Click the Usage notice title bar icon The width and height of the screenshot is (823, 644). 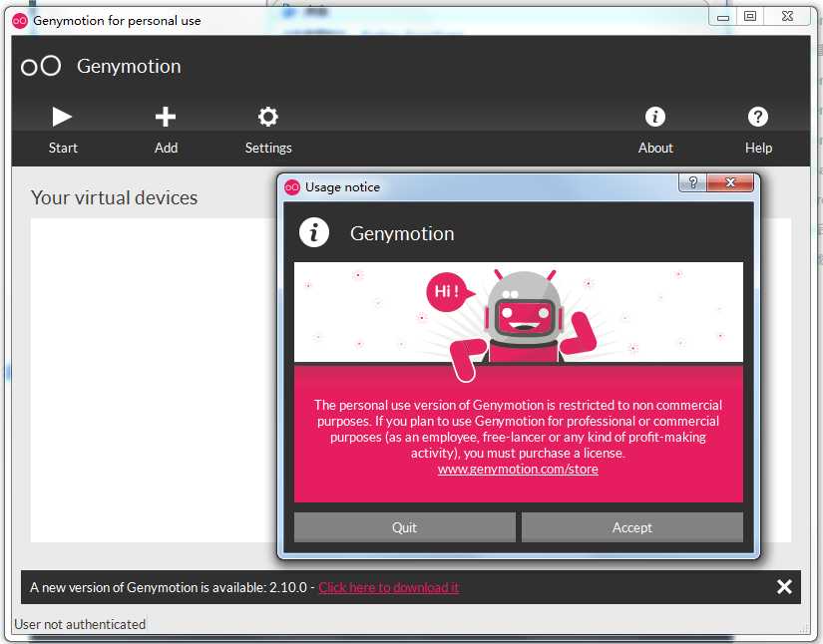click(292, 187)
